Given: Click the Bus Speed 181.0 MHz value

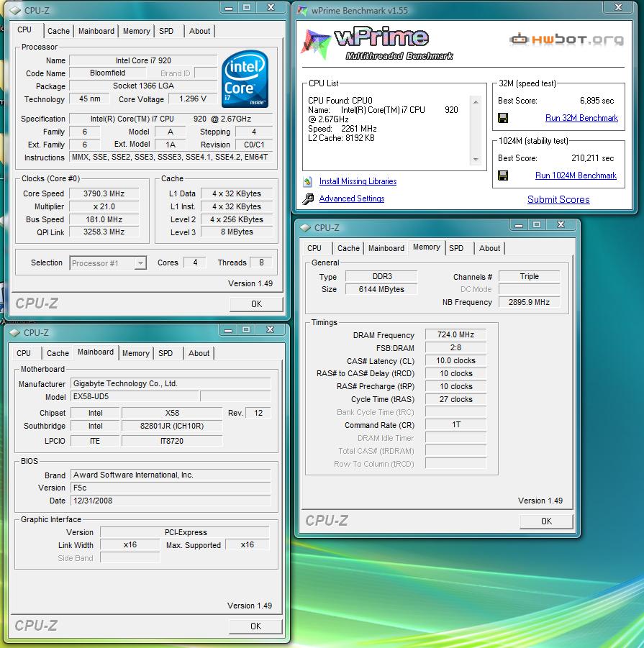Looking at the screenshot, I should 104,220.
